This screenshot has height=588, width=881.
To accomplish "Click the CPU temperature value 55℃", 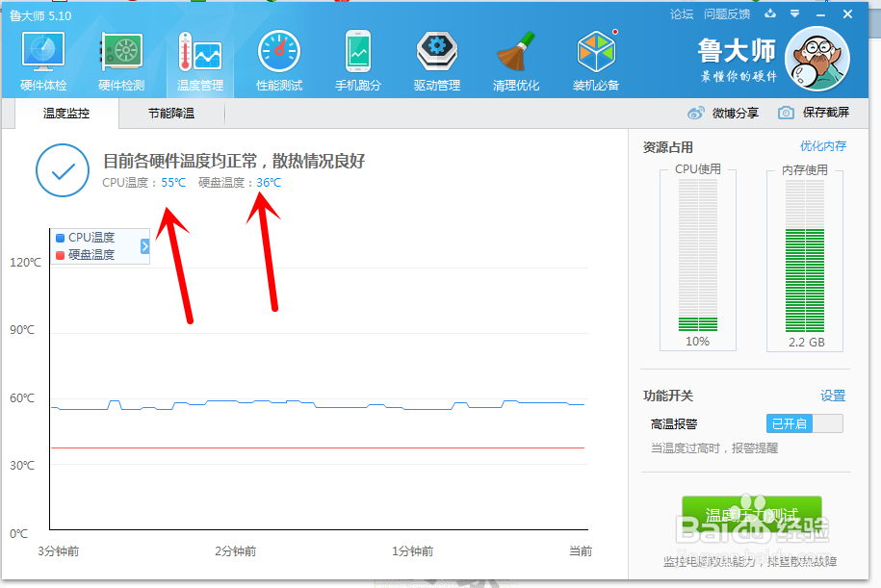I will coord(173,183).
